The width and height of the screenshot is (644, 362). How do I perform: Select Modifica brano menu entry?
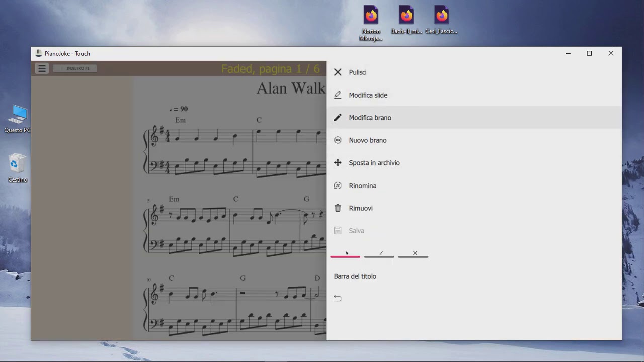[474, 118]
